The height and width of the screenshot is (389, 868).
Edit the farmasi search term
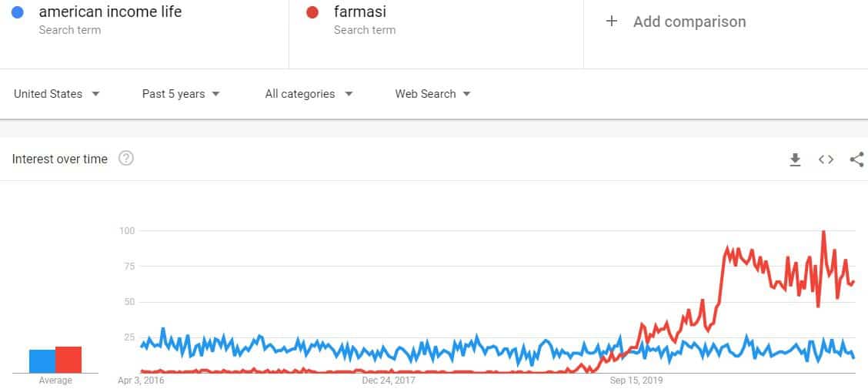click(360, 11)
